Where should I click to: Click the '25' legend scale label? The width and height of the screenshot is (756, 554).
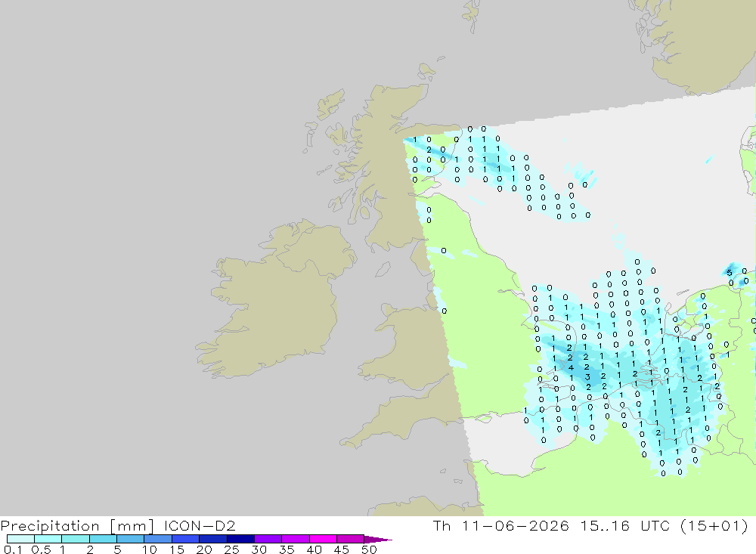click(x=231, y=549)
